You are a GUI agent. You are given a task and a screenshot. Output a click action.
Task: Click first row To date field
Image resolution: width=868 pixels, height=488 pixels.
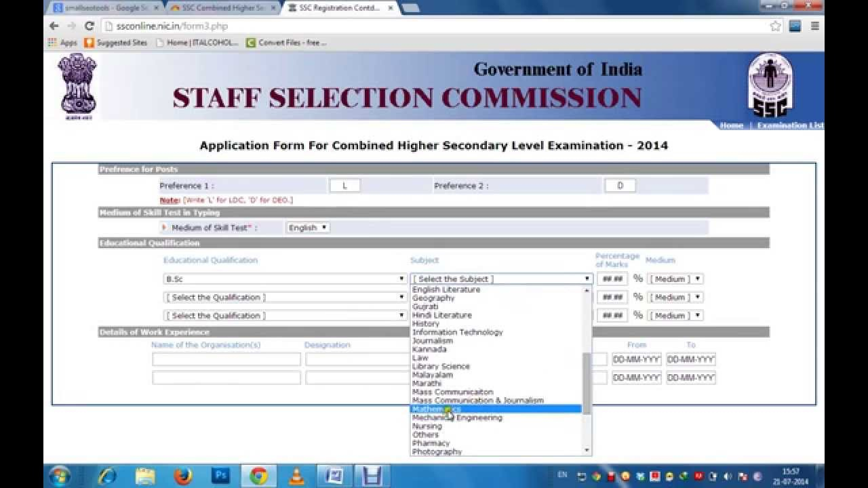(690, 359)
